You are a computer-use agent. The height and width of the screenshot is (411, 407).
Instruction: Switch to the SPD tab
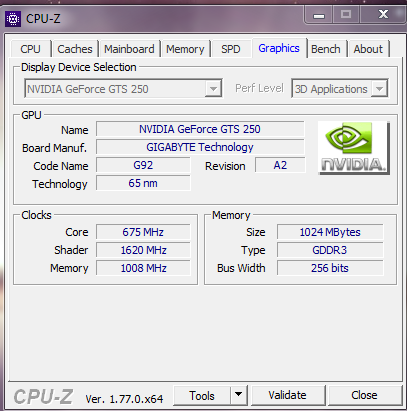[x=231, y=49]
